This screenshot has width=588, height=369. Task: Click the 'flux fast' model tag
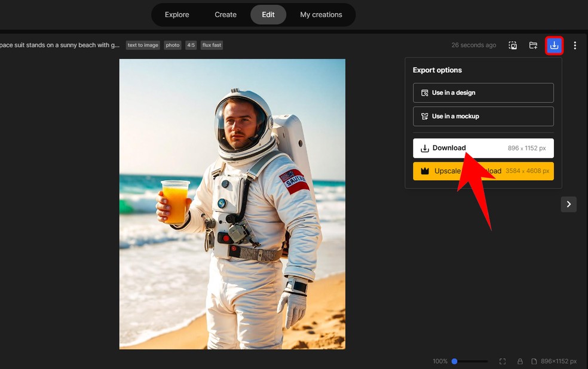[x=212, y=45]
